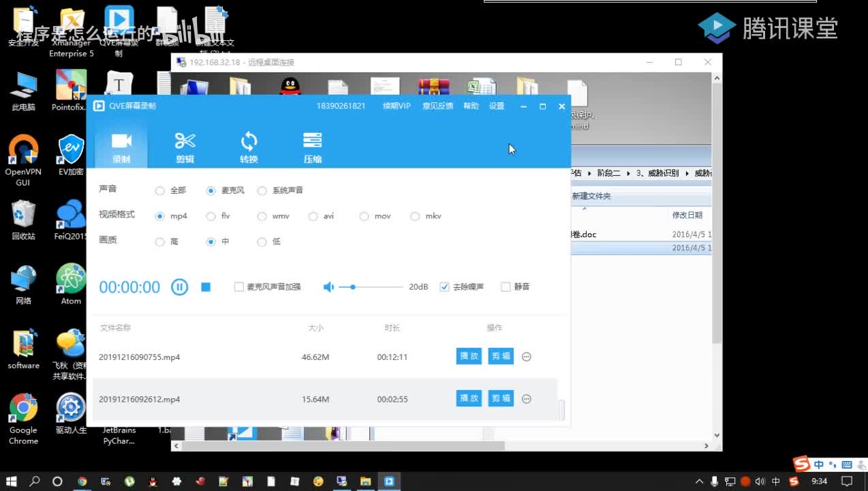
Task: Show hidden tray icons chevron
Action: pos(699,481)
